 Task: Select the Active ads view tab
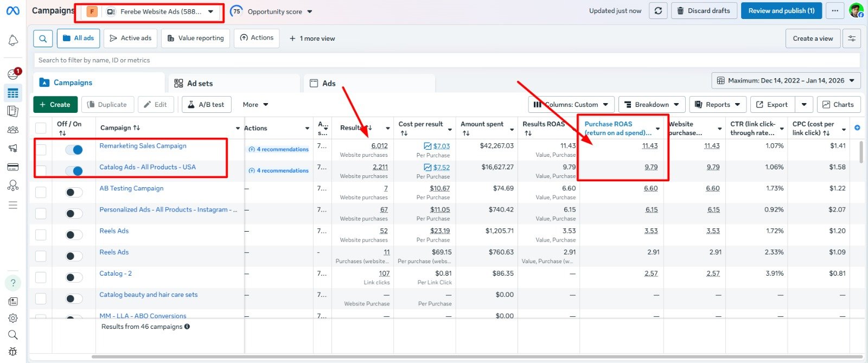(130, 39)
